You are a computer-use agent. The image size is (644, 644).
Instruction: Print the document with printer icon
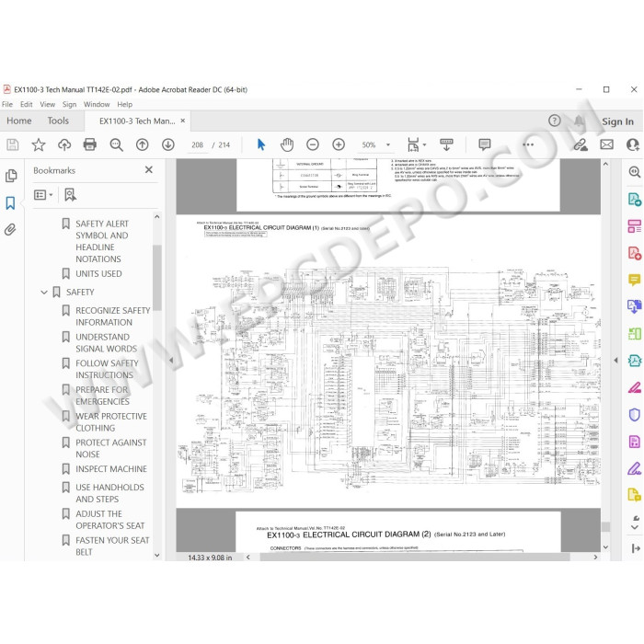pos(90,144)
